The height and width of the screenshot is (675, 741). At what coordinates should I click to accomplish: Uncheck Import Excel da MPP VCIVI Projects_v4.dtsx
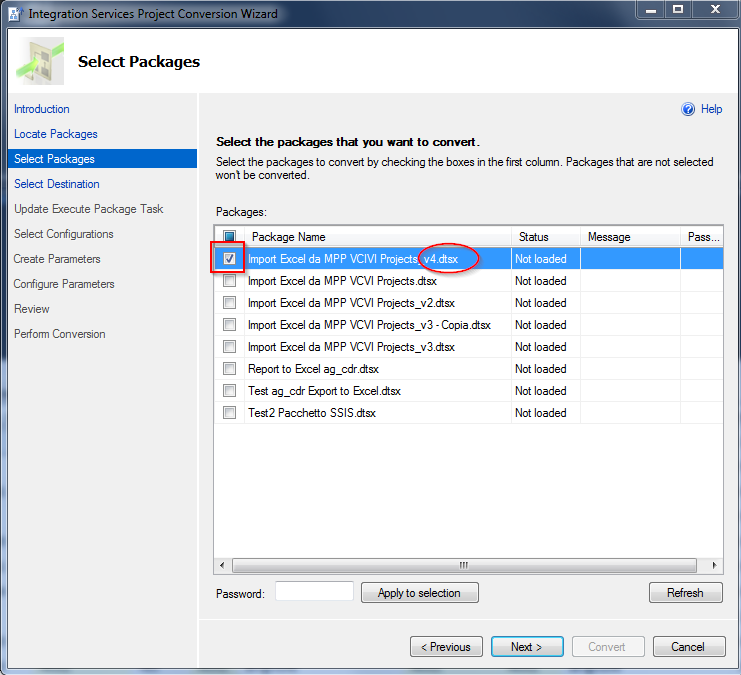[229, 259]
